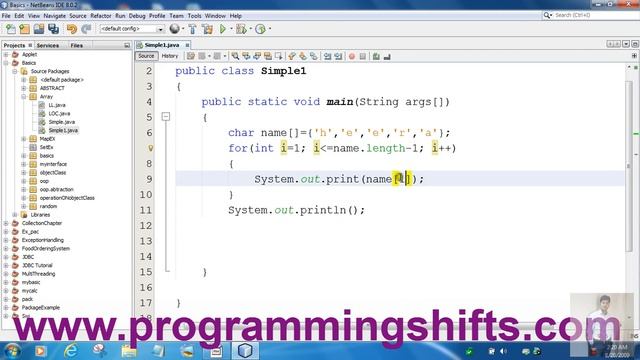The image size is (640, 360).
Task: Click the Windows Start button
Action: pyautogui.click(x=11, y=351)
